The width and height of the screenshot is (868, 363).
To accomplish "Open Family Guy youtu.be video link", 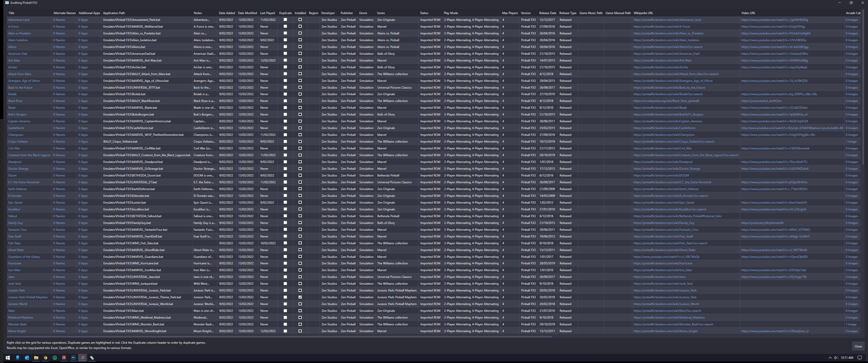I will (762, 223).
